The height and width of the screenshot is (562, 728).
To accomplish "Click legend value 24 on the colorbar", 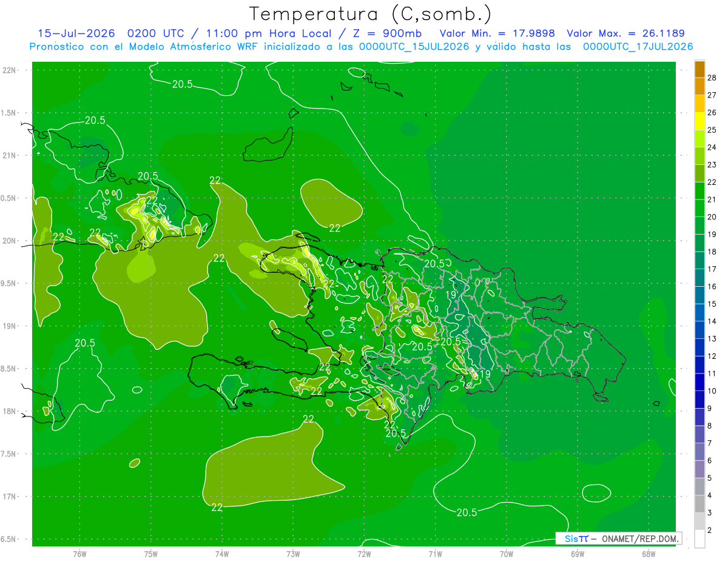I will click(x=712, y=147).
